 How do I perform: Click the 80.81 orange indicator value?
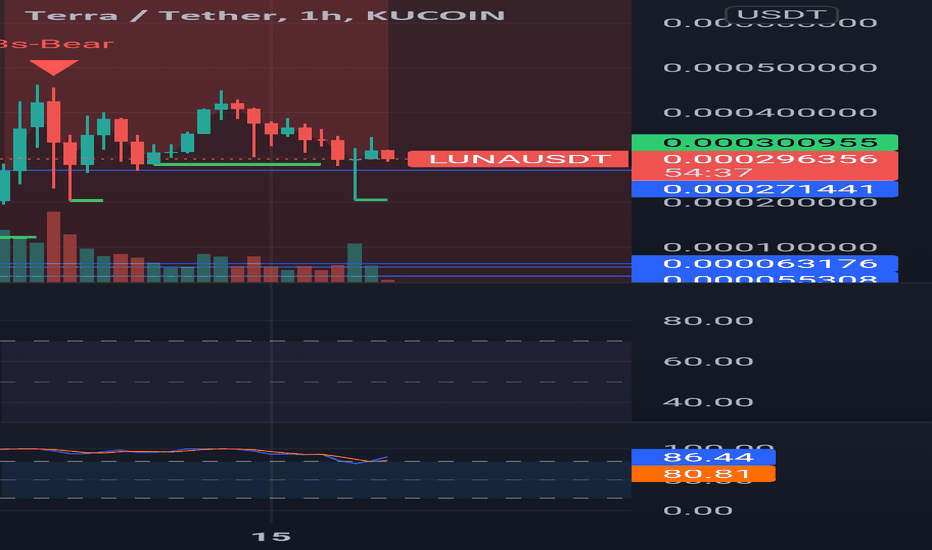(703, 474)
